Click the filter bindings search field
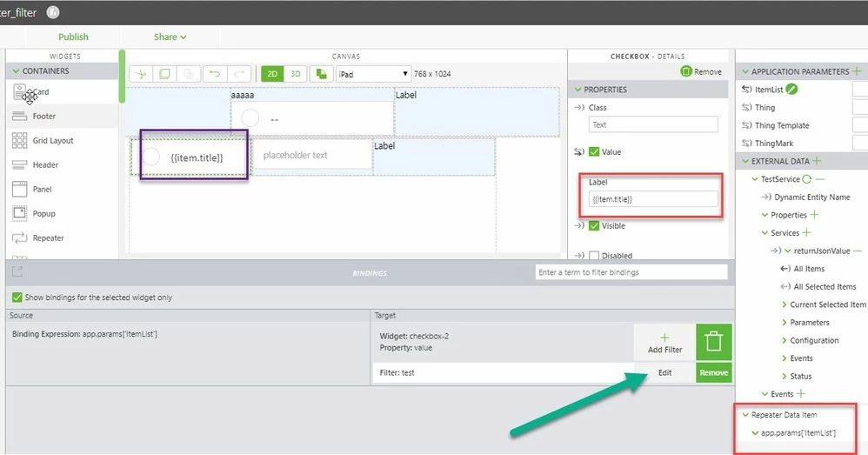Screen dimensions: 868x455 (x=631, y=272)
